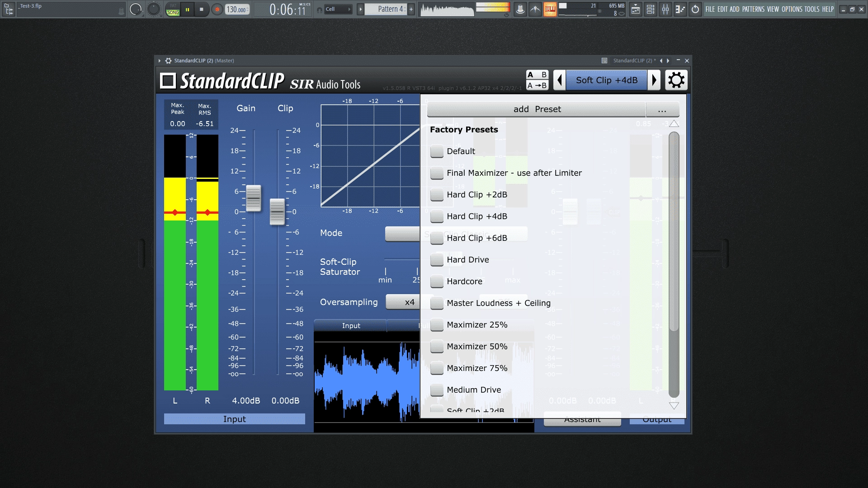Click the headphone icon beside Cell

point(319,9)
